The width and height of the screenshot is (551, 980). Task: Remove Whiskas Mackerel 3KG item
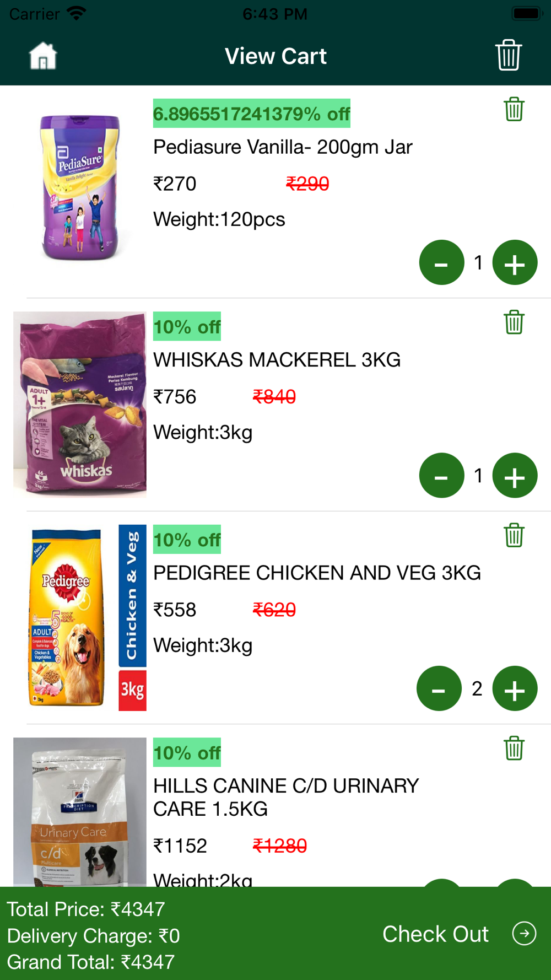tap(514, 322)
